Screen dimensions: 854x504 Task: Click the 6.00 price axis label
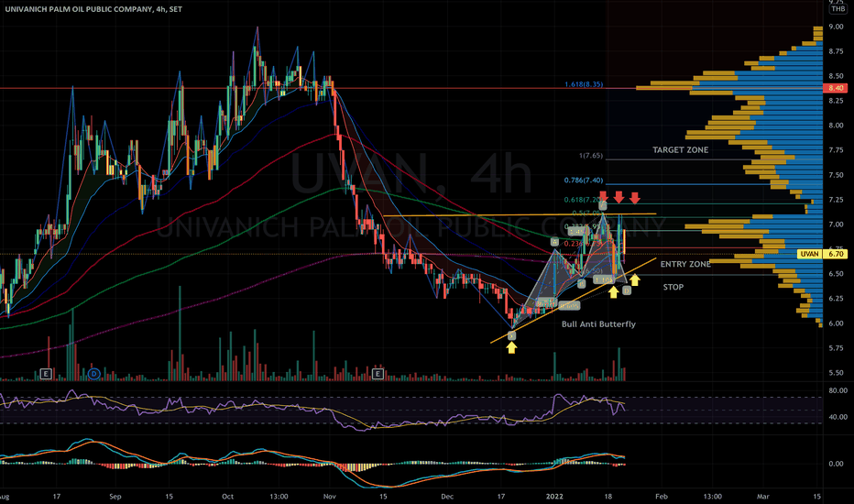coord(836,323)
